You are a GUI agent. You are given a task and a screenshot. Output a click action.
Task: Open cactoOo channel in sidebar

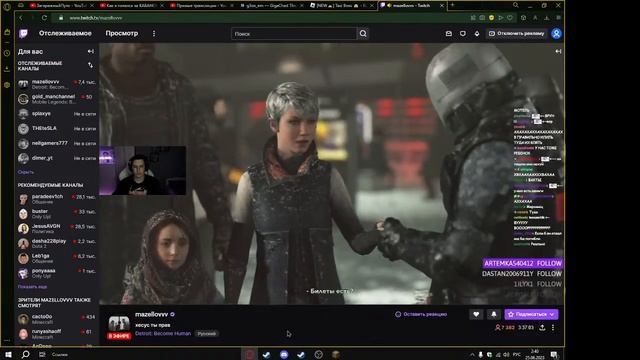[x=57, y=319]
